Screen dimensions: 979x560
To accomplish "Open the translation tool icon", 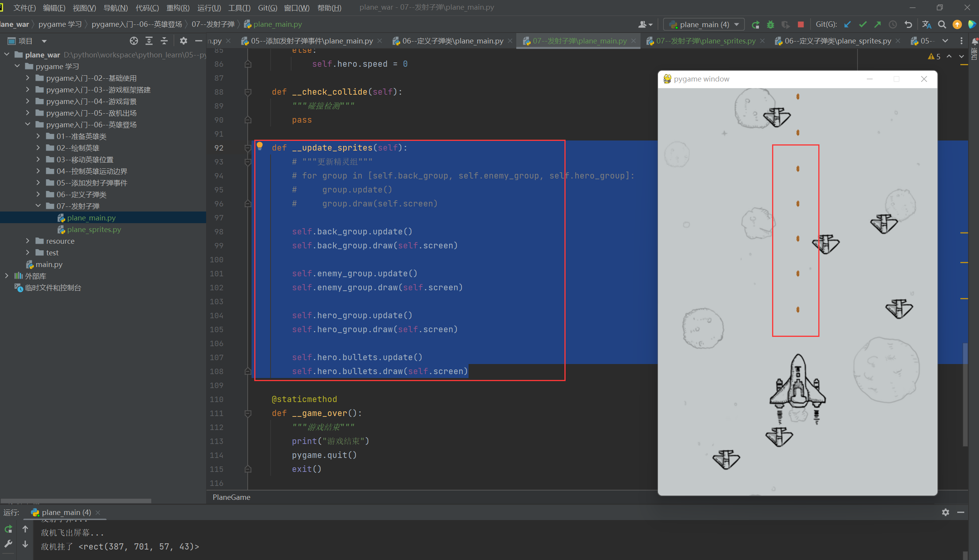I will click(927, 24).
